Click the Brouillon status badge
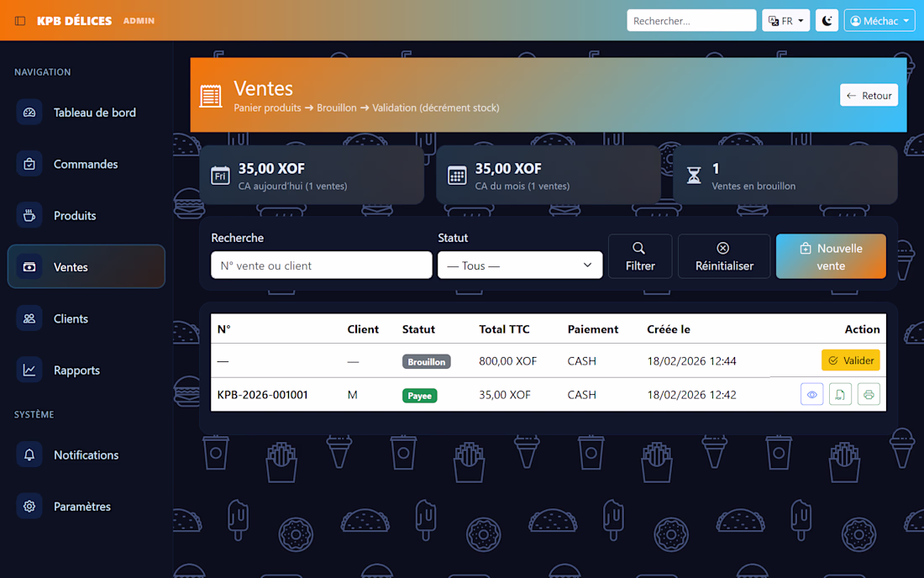The image size is (924, 578). pos(426,362)
